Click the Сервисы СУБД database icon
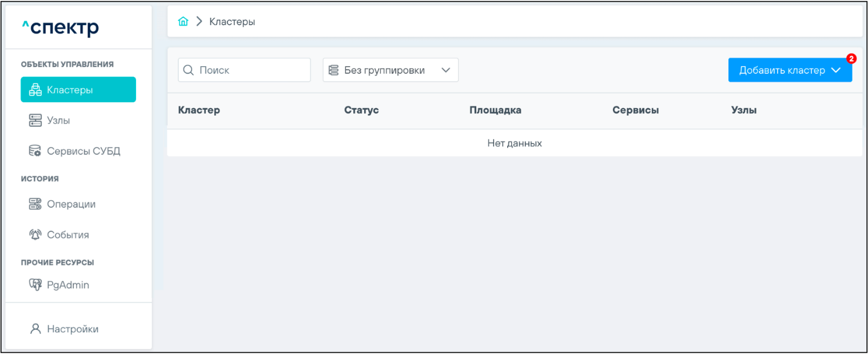 (35, 152)
